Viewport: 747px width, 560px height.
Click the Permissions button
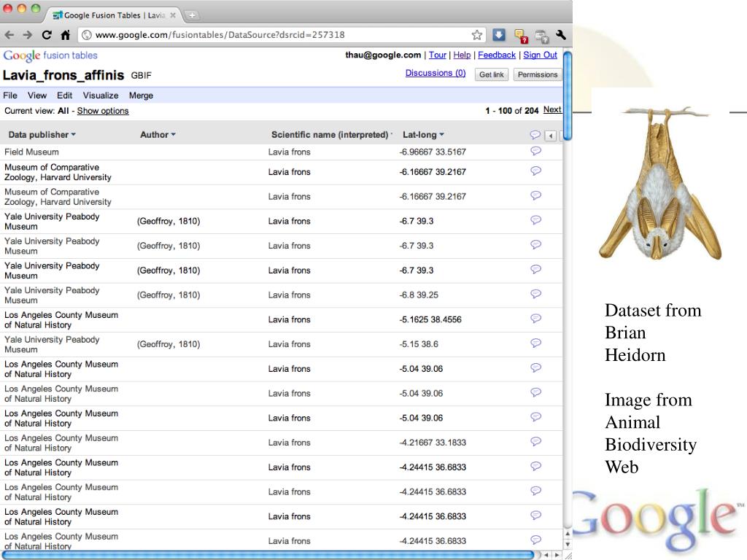[x=537, y=74]
